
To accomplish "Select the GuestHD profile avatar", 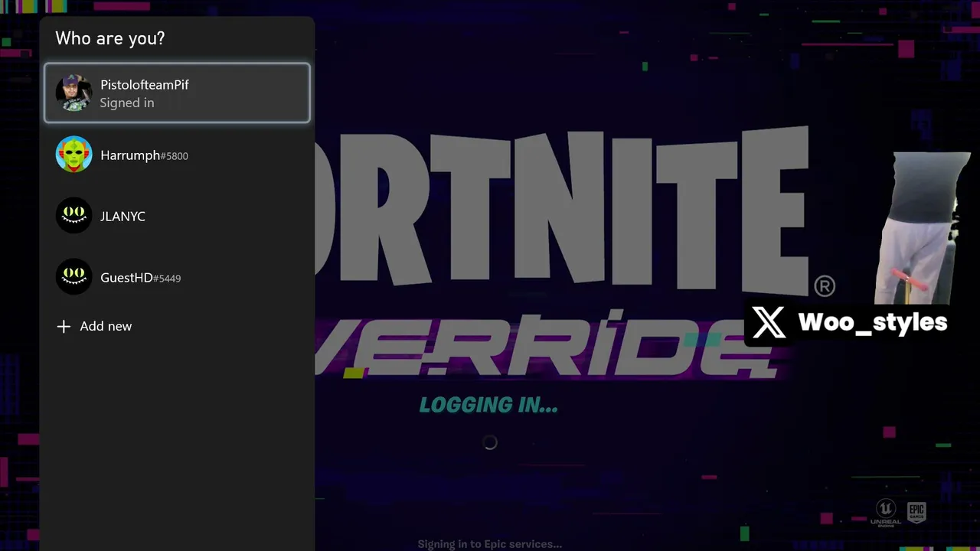I will tap(74, 277).
